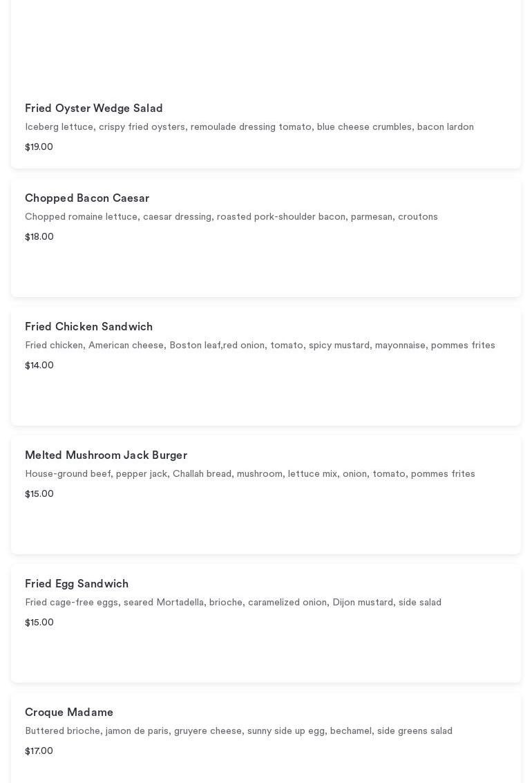Click the $14.00 price of chicken sandwich
The width and height of the screenshot is (532, 783).
pyautogui.click(x=39, y=366)
